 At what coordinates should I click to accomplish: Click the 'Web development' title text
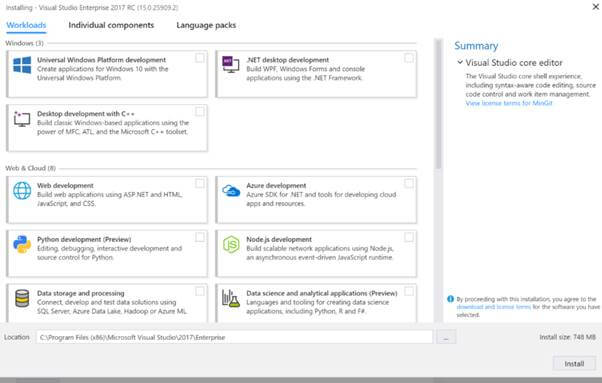pyautogui.click(x=65, y=185)
